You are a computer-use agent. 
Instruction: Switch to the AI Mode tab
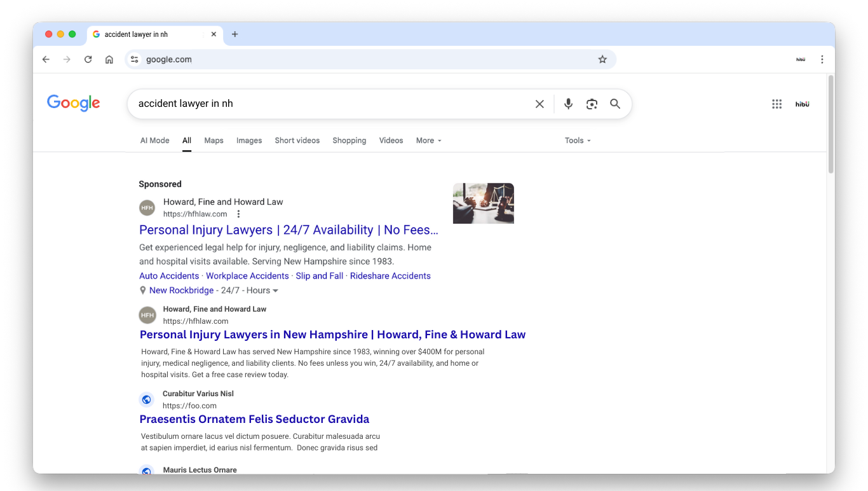pos(154,141)
